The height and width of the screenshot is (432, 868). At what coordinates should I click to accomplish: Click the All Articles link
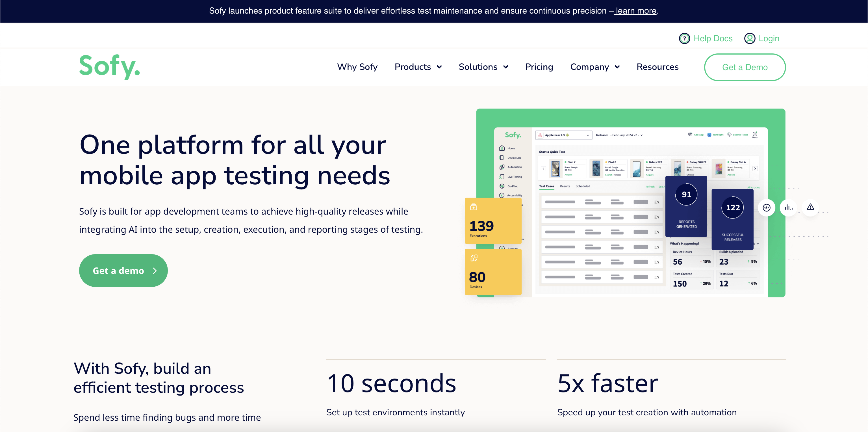coord(753,187)
